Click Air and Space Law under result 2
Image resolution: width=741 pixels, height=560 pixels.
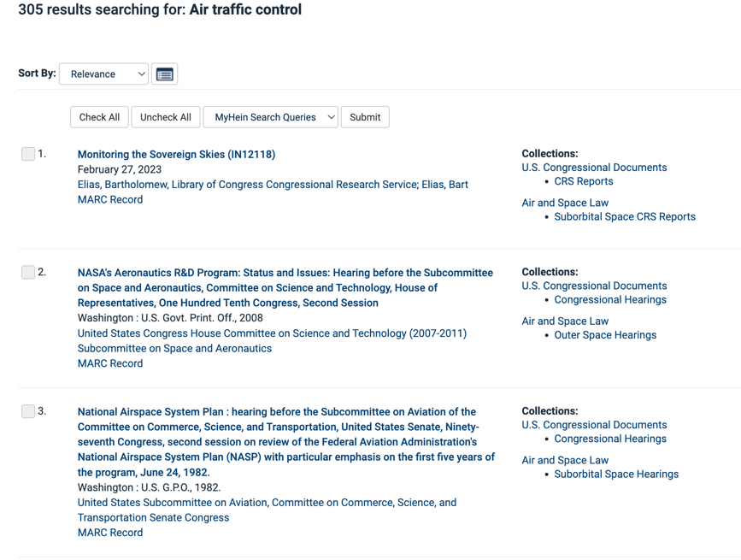[x=565, y=321]
